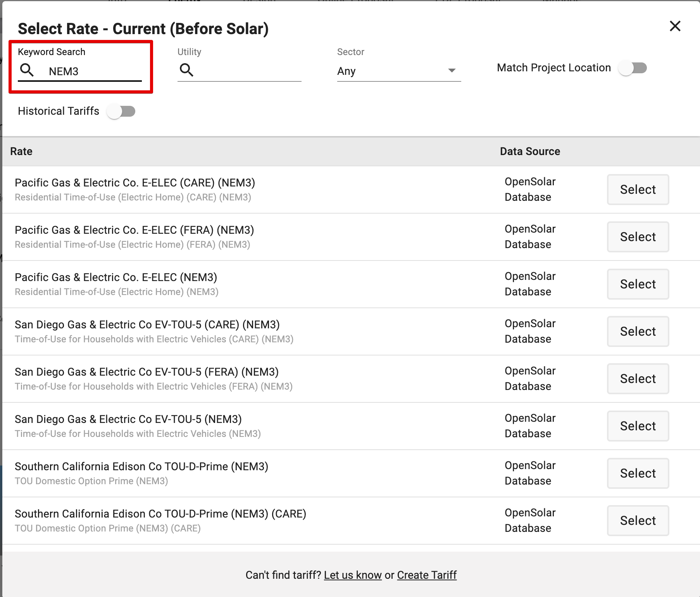Click subtitle 'Residential Time-of-Use (Electric Home) (FERA) (NEM3)'
This screenshot has height=597, width=700.
click(x=133, y=245)
